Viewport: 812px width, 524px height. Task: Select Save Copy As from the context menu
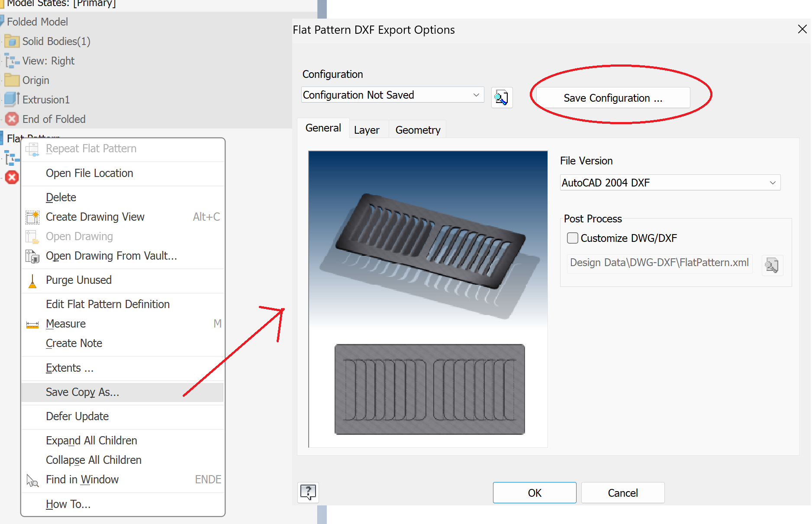pyautogui.click(x=82, y=392)
